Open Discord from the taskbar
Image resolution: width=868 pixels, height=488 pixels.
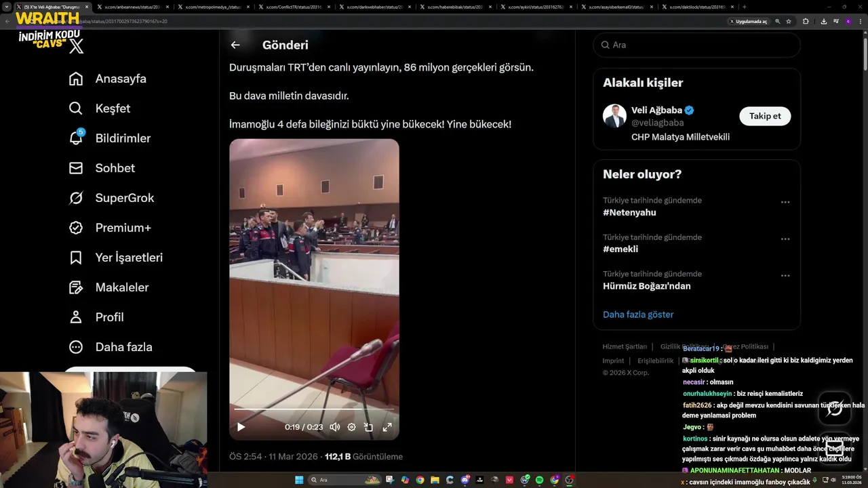tap(465, 480)
